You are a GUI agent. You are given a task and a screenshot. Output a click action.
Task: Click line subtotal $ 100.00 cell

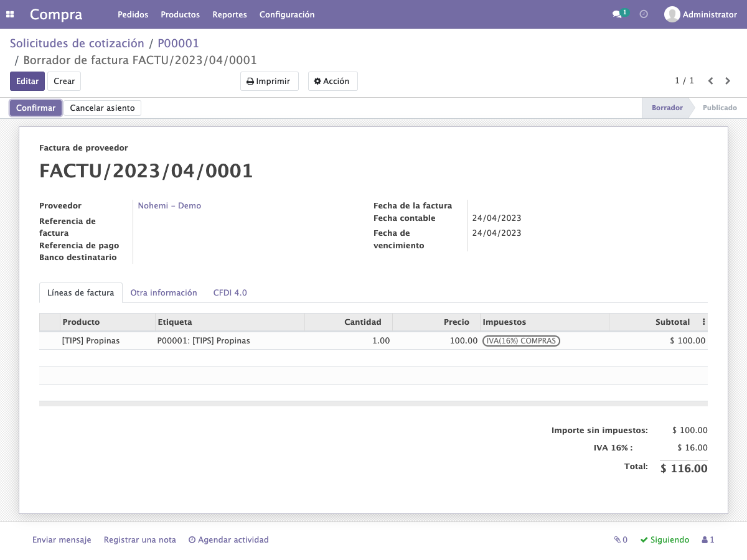pos(658,341)
